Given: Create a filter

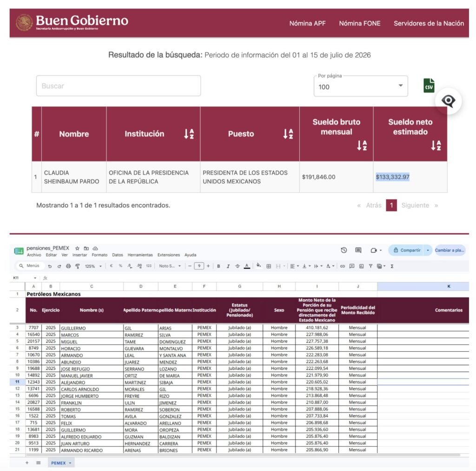Looking at the screenshot, I should 370,266.
